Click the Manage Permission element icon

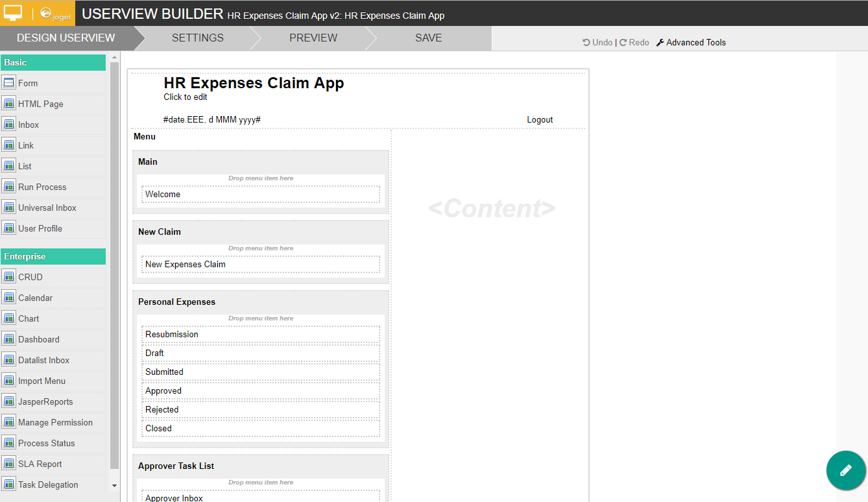(8, 422)
